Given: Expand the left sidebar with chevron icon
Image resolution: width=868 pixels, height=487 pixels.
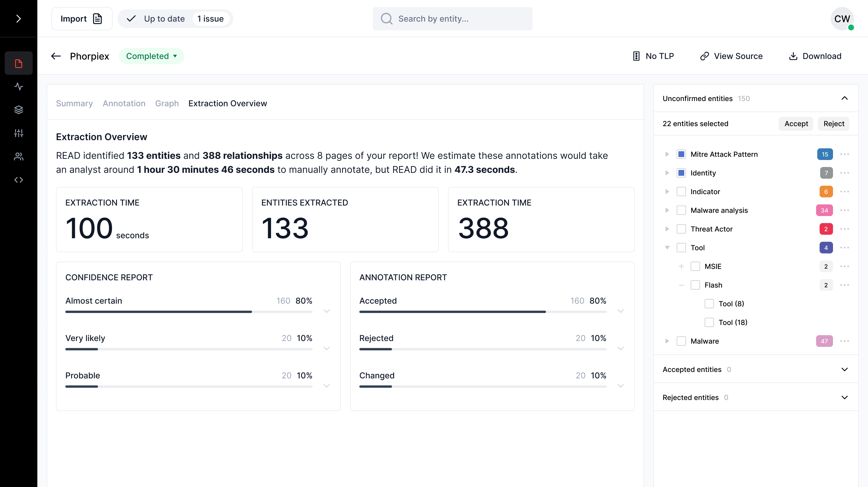Looking at the screenshot, I should 19,19.
